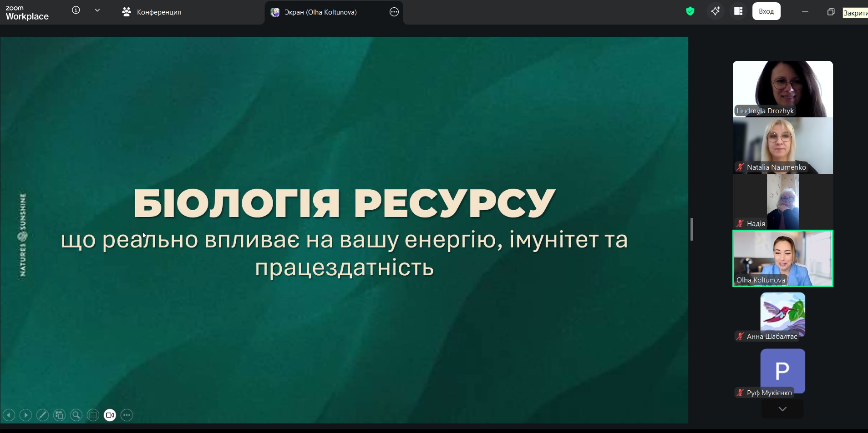
Task: Open more slide show options
Action: (x=127, y=415)
